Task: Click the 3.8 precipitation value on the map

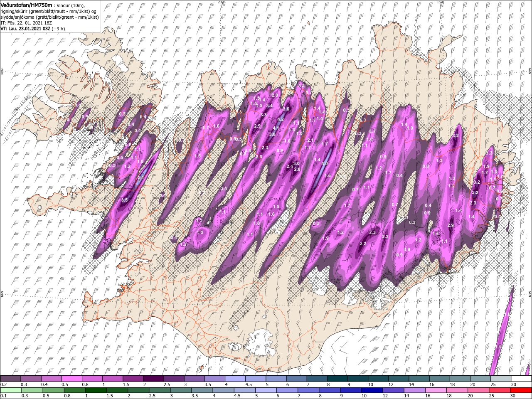Action: 272,134
